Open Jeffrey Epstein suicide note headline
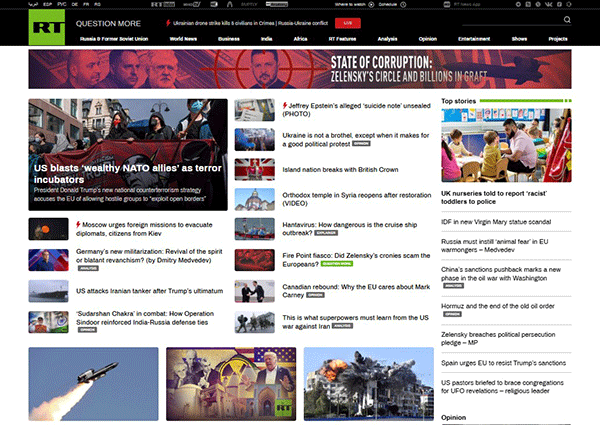The image size is (600, 425). click(356, 109)
